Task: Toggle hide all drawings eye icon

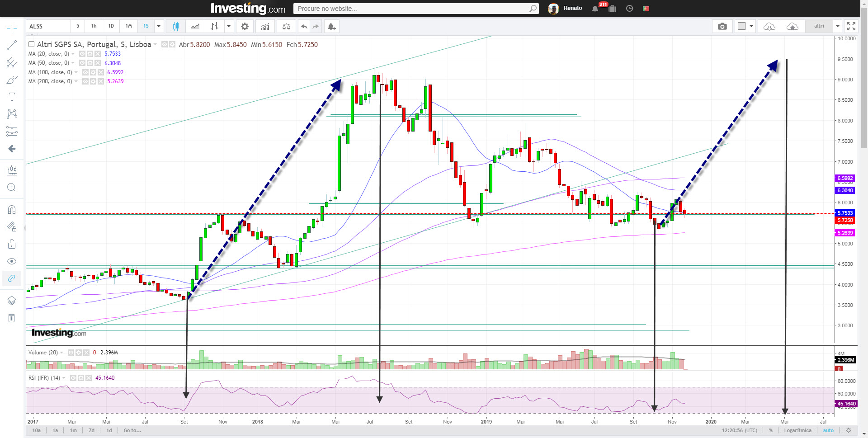Action: click(12, 261)
